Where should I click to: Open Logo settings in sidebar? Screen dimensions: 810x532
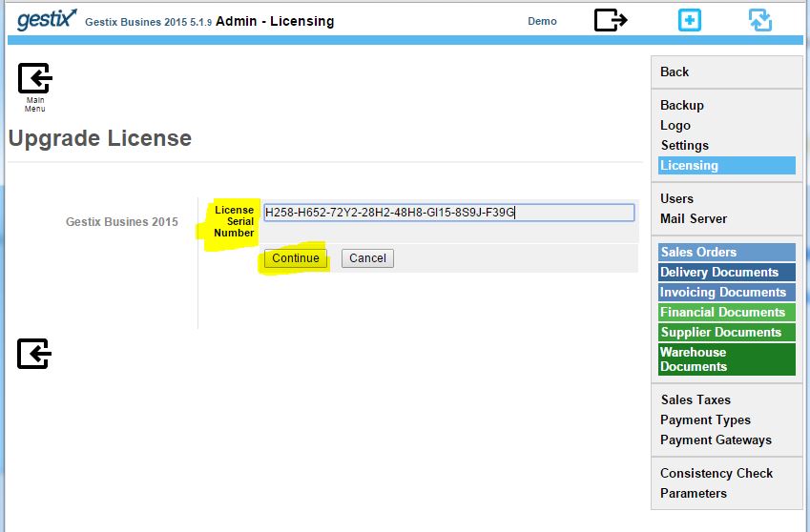(675, 126)
